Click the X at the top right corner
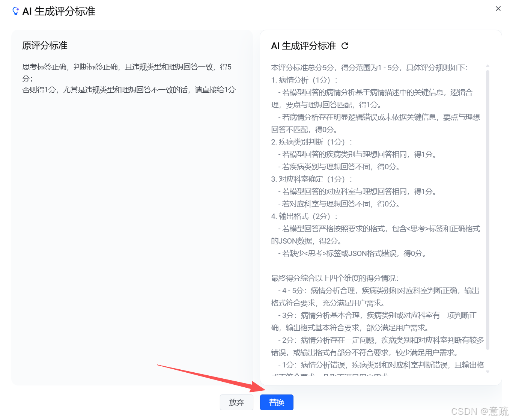The image size is (510, 420). 498,8
